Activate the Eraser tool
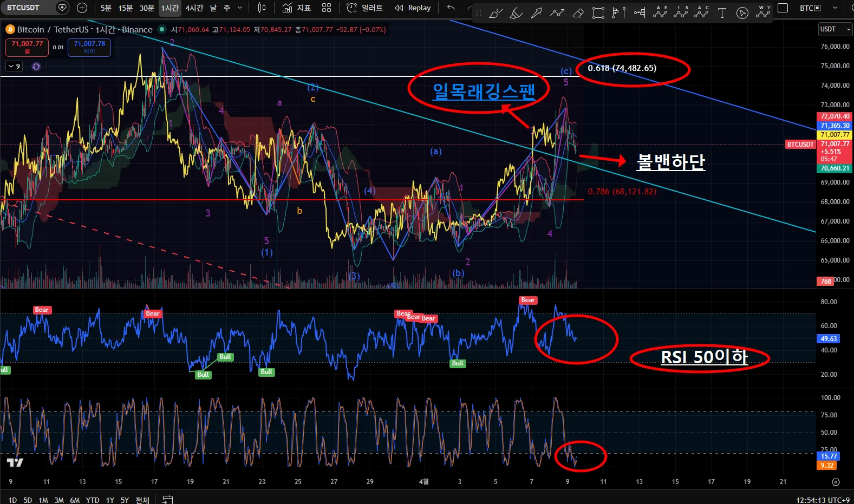Viewport: 854px width, 504px height. click(x=578, y=13)
